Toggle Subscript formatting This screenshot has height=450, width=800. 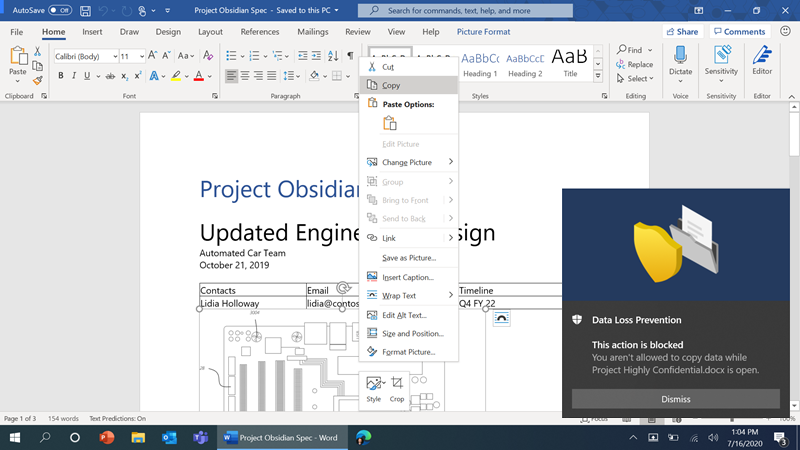(x=124, y=76)
